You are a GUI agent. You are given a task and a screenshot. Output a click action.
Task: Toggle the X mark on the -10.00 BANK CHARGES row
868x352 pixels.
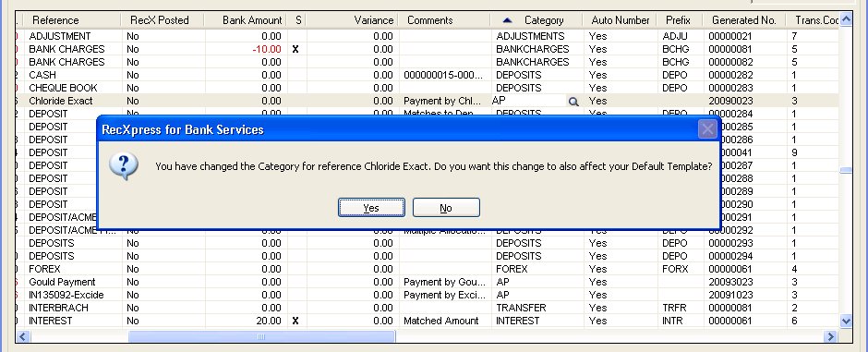[295, 49]
